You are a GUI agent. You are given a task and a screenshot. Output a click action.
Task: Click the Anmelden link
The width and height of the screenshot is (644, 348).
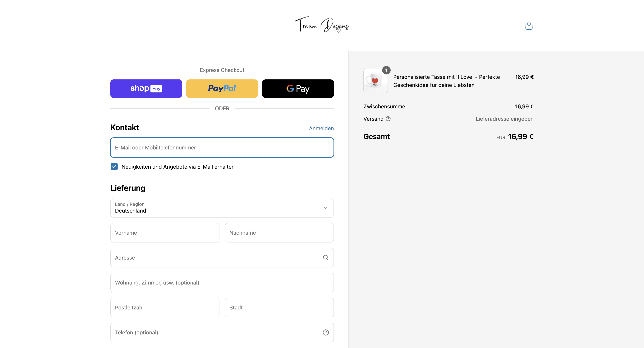click(x=321, y=128)
